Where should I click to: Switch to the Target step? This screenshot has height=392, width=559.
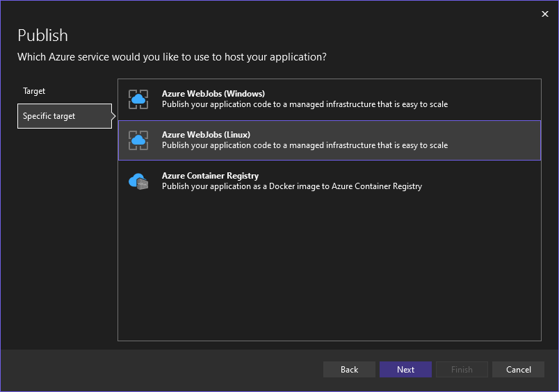pyautogui.click(x=34, y=91)
